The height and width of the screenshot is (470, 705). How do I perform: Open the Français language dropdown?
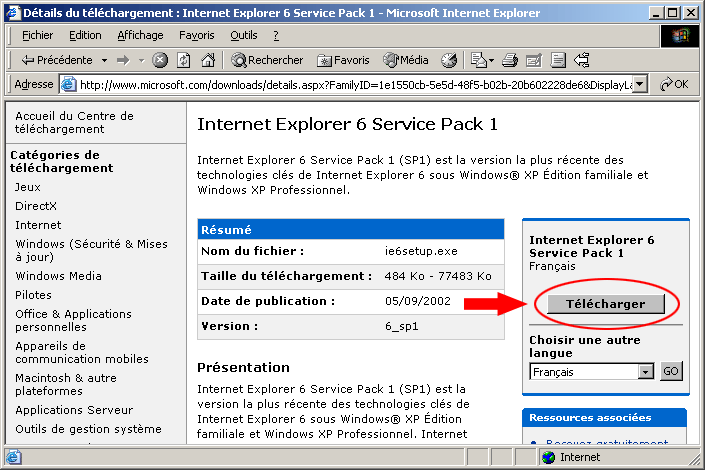tap(592, 372)
